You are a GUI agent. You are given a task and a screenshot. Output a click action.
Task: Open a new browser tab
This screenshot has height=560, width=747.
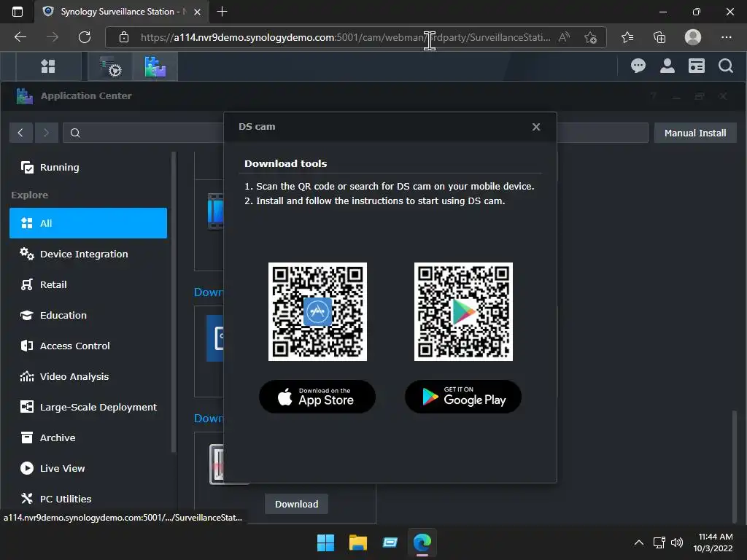[222, 12]
